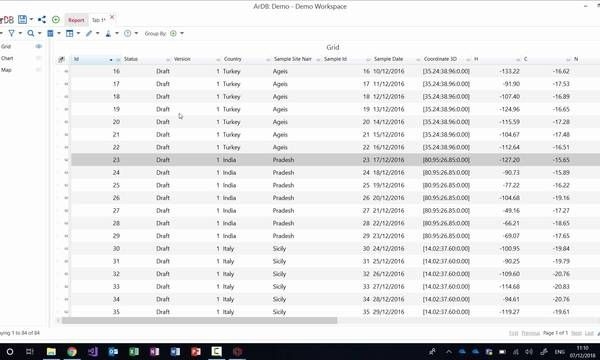Image resolution: width=600 pixels, height=360 pixels.
Task: Open the pencil Edit dropdown arrow
Action: click(x=98, y=33)
